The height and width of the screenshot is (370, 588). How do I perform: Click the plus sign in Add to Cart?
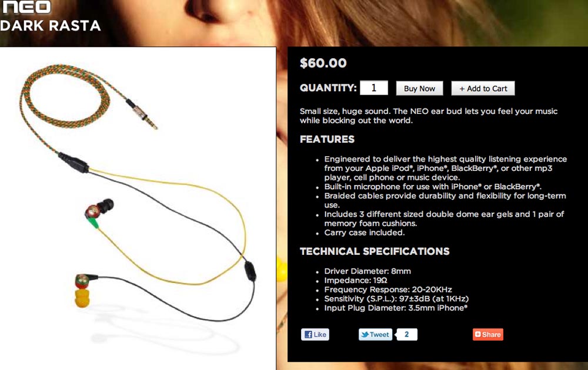coord(462,89)
